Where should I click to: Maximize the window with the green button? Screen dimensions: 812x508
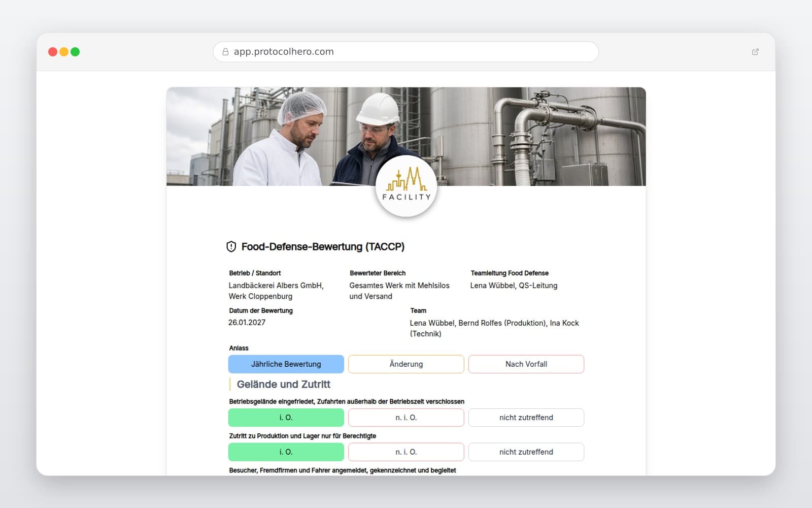point(75,52)
